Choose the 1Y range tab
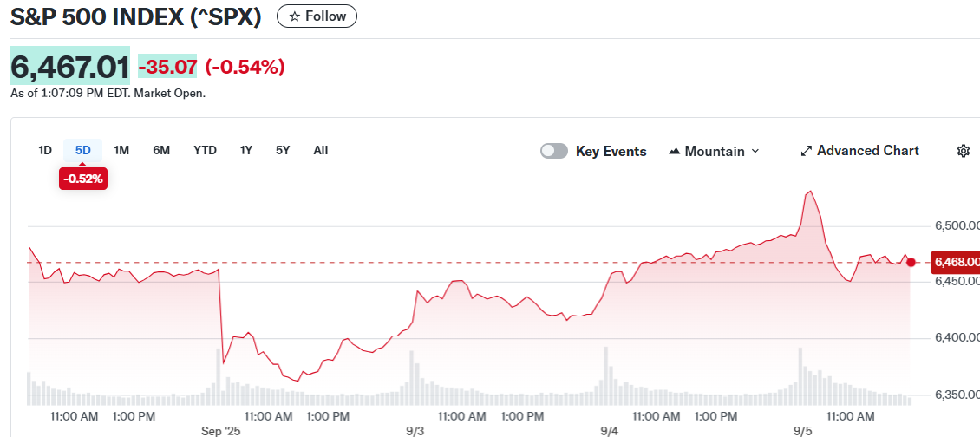This screenshot has height=437, width=980. (246, 151)
